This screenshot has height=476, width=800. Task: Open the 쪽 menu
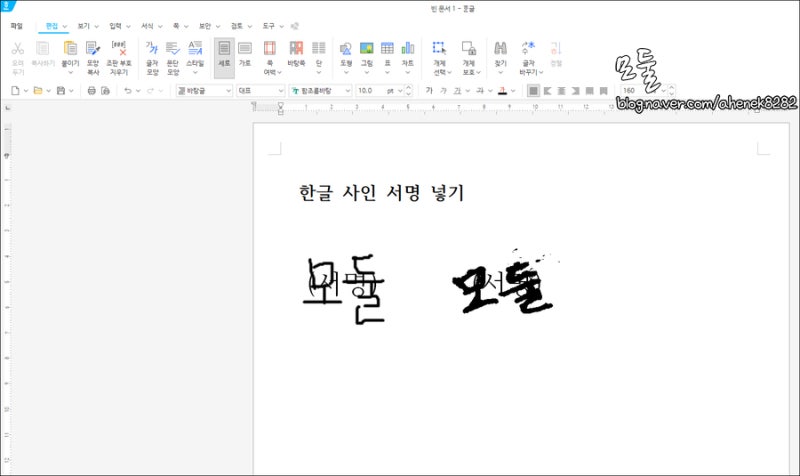point(176,26)
